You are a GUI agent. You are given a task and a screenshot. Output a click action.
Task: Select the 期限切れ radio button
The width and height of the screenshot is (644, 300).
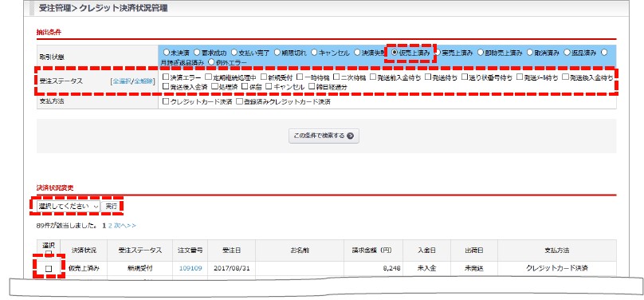[277, 53]
